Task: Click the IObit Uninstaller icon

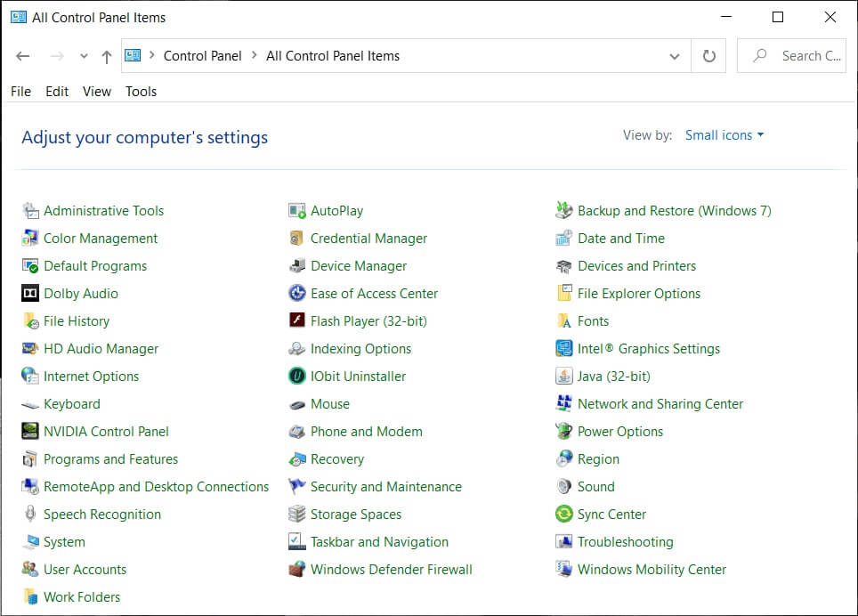Action: pyautogui.click(x=297, y=377)
